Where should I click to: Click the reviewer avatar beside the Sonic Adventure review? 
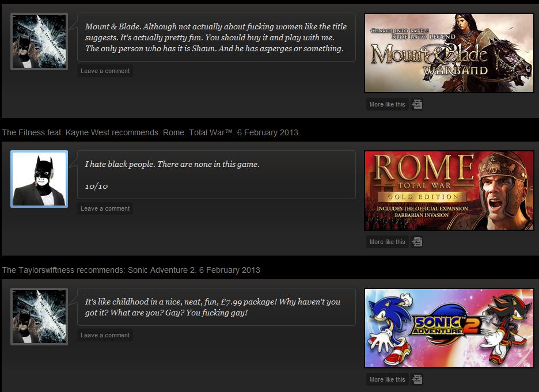tap(39, 317)
